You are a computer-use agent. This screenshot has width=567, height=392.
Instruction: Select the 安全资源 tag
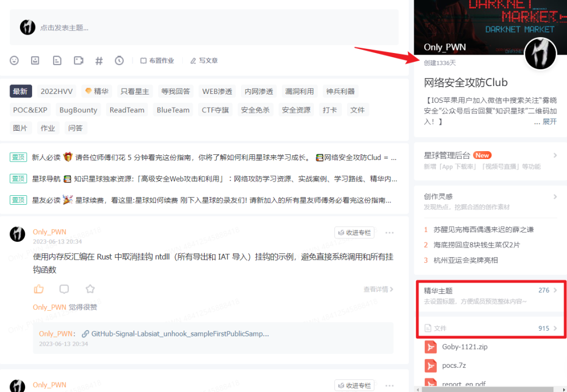[296, 110]
